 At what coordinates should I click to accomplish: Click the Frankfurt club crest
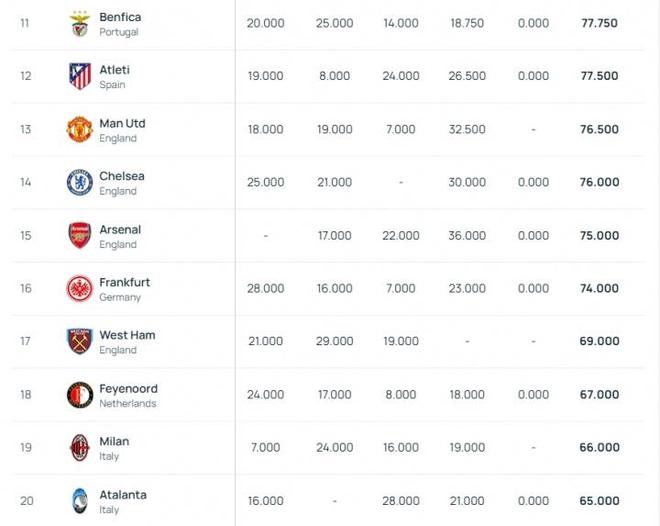pyautogui.click(x=80, y=288)
